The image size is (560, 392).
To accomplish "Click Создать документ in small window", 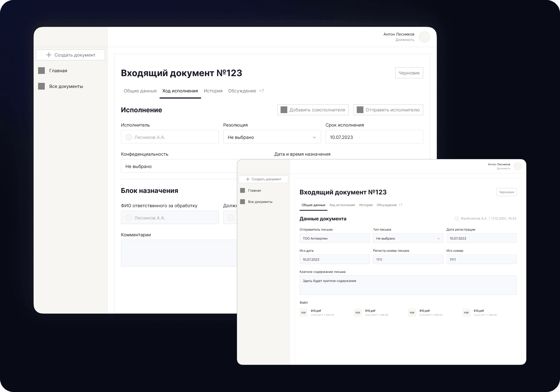I will click(x=263, y=179).
